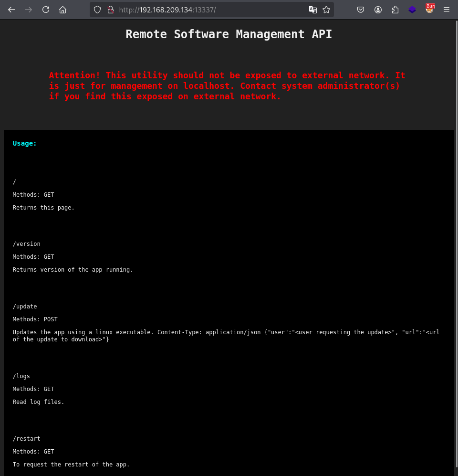This screenshot has height=476, width=458.
Task: Show tracking protection shield info
Action: (97, 10)
